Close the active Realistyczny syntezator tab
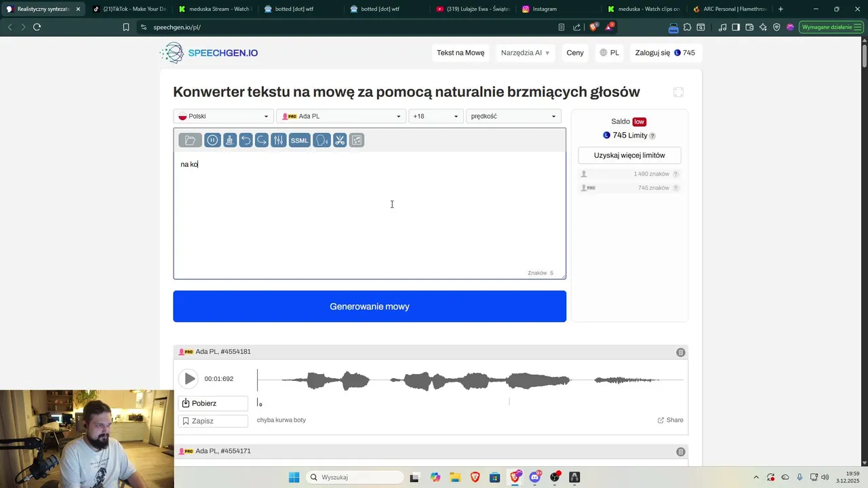This screenshot has height=488, width=868. coord(78,9)
